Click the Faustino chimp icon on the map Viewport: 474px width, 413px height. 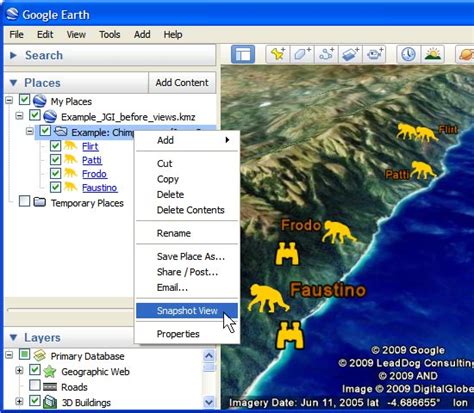pyautogui.click(x=268, y=298)
